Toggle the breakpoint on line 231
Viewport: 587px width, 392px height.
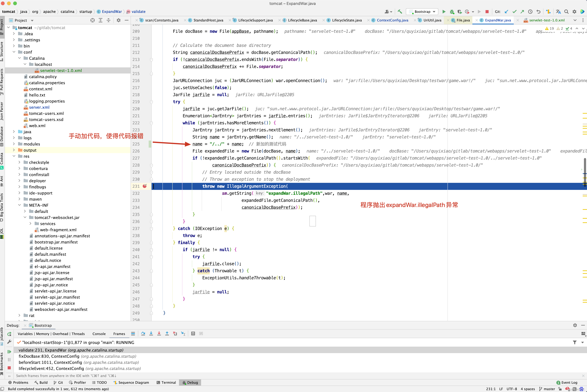click(x=145, y=186)
